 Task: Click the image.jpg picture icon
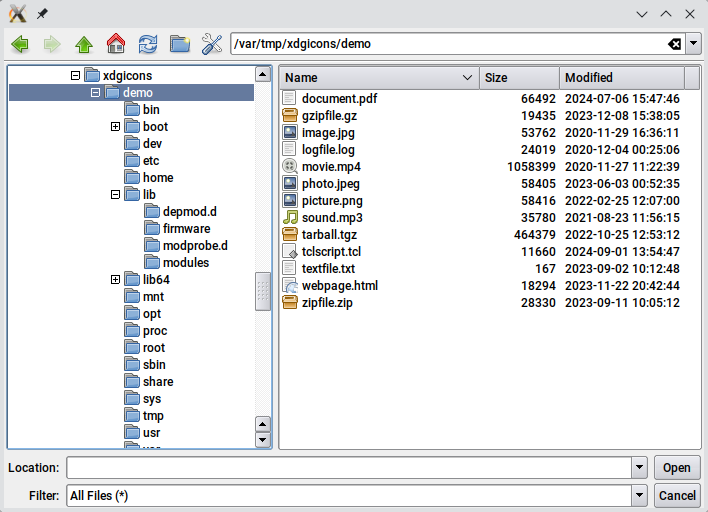click(290, 132)
